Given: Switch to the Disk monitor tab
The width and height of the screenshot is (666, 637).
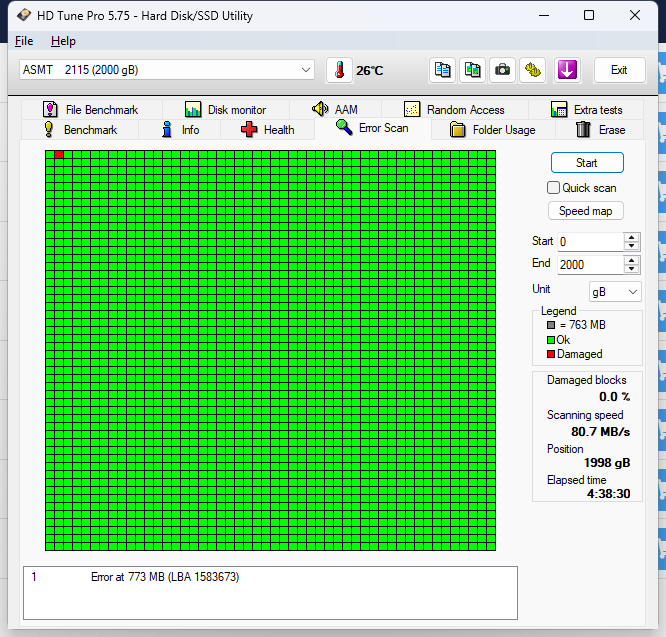Looking at the screenshot, I should [226, 110].
